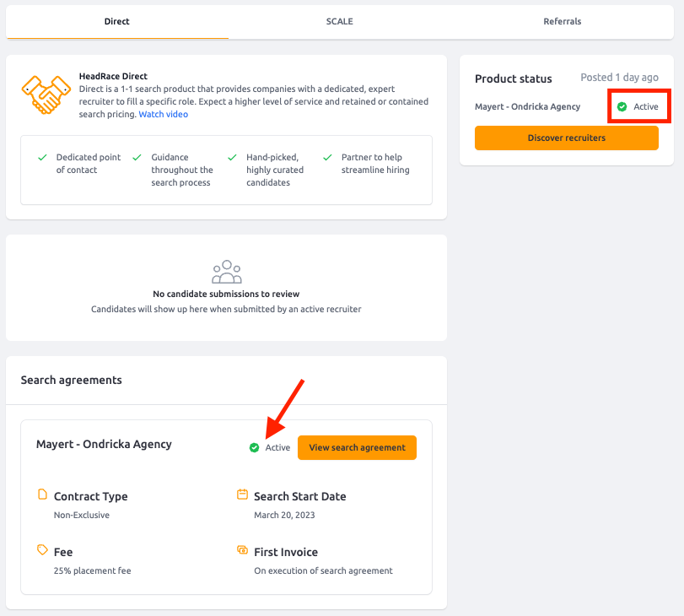Screen dimensions: 684x616
Task: Click green Active check icon in Product status
Action: [x=622, y=106]
